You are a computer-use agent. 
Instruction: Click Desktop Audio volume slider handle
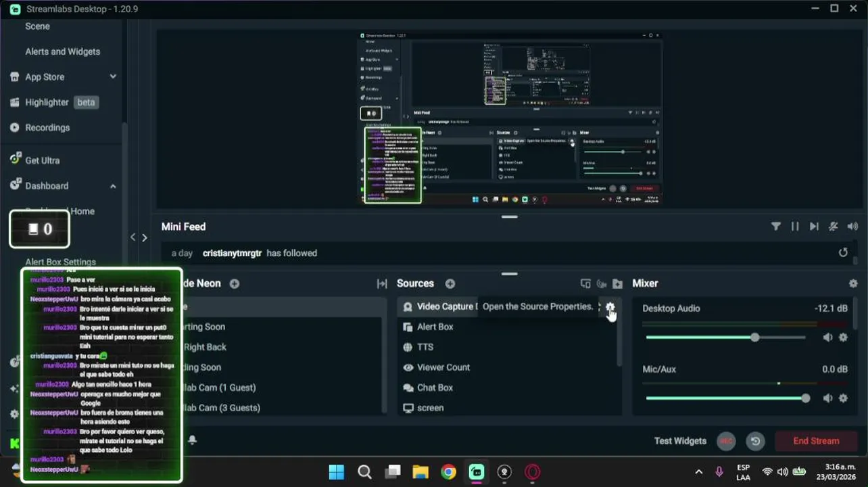tap(754, 338)
